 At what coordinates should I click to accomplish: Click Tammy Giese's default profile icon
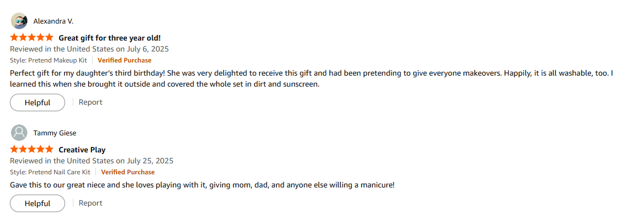(19, 133)
